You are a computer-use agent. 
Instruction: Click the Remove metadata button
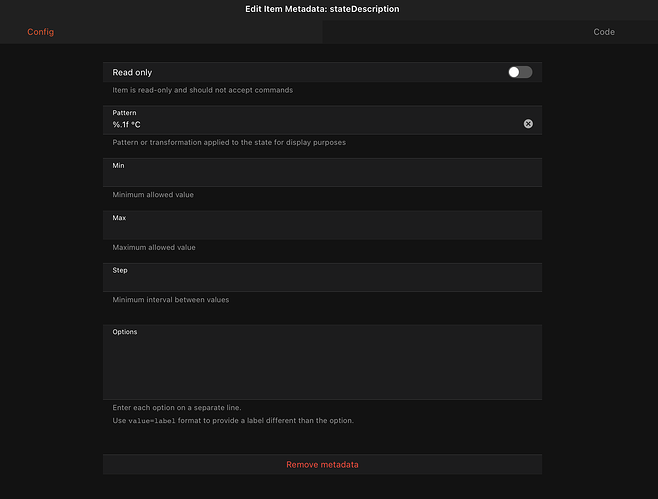click(x=322, y=465)
